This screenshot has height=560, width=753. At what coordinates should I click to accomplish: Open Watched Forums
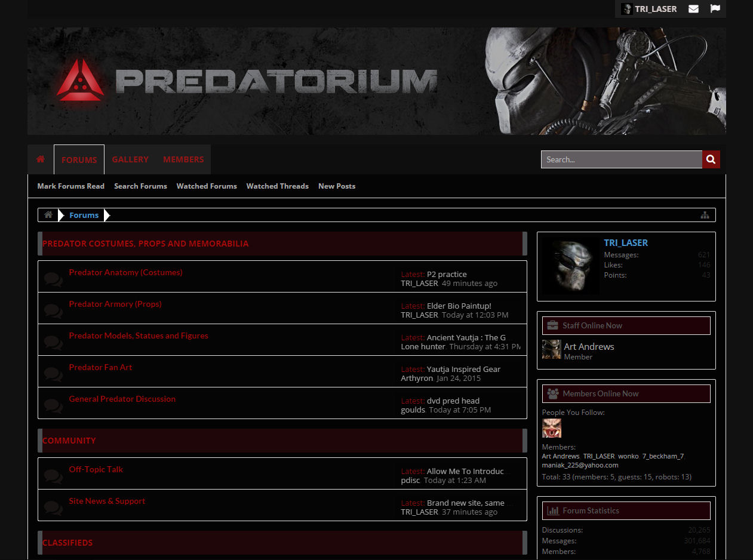tap(207, 186)
